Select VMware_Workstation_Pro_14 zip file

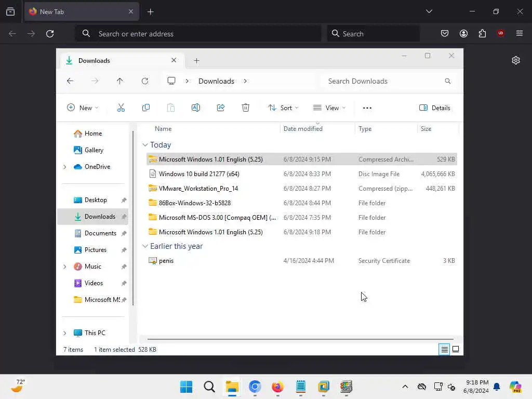(302, 189)
